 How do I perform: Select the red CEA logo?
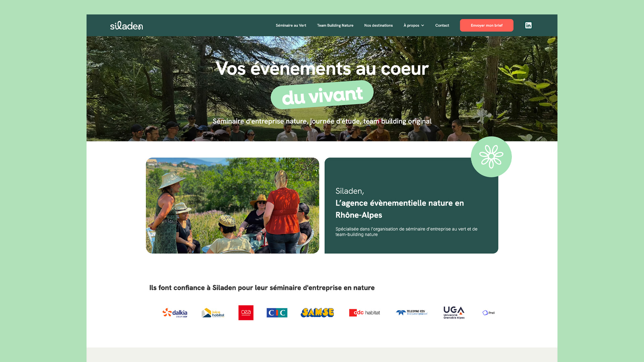coord(246,313)
